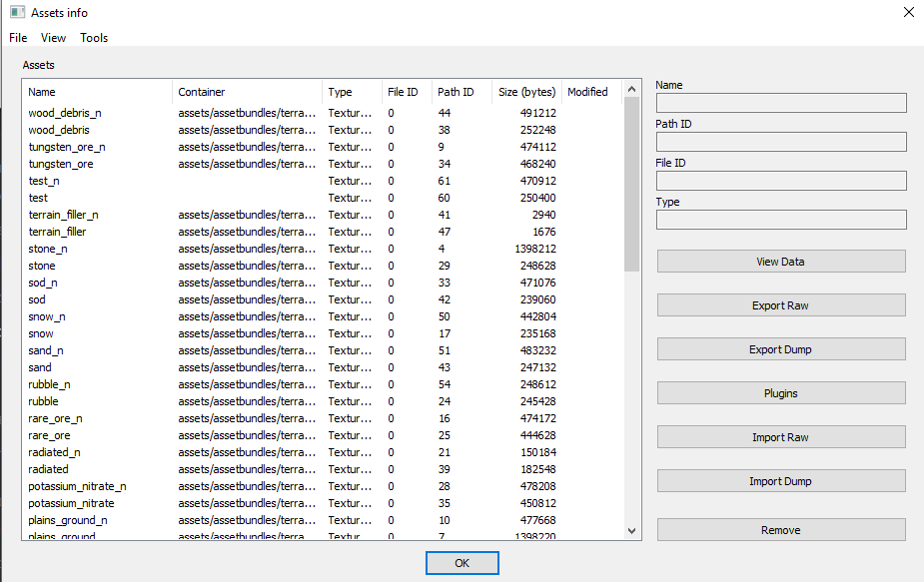Click the asset list vertical scrollbar thumb
This screenshot has height=582, width=924.
point(631,185)
